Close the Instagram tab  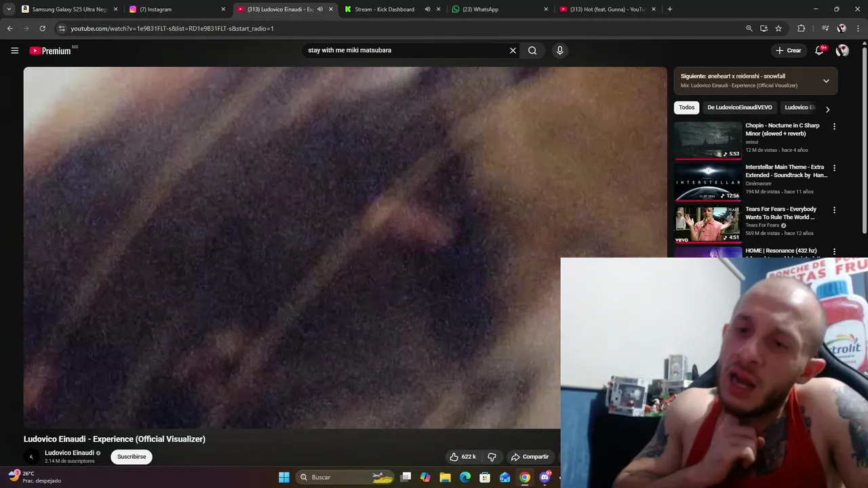click(x=223, y=9)
